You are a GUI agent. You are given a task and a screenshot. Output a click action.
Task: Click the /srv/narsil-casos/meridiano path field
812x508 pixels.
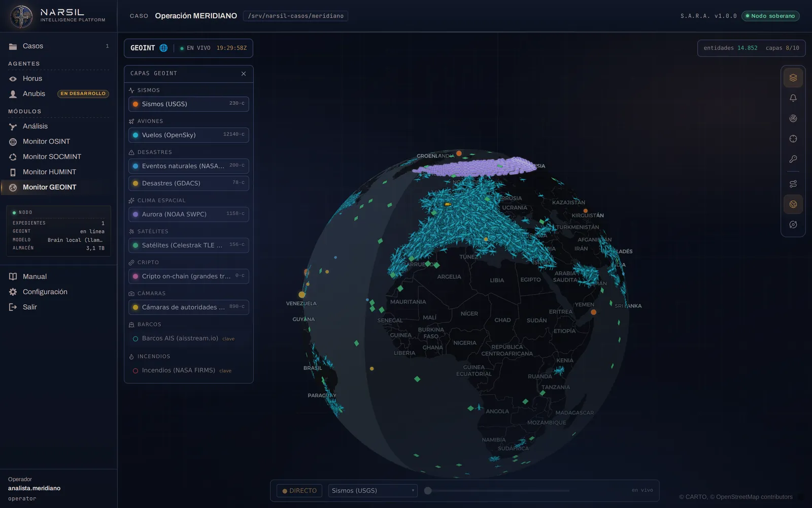[x=295, y=16]
